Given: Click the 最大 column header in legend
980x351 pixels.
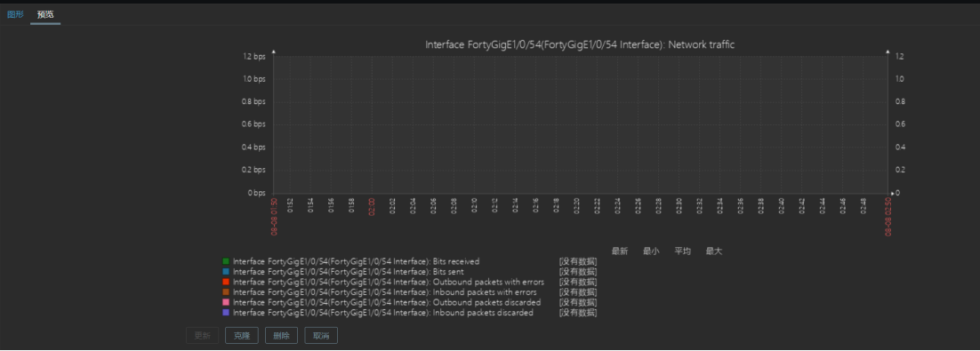Looking at the screenshot, I should click(x=714, y=251).
